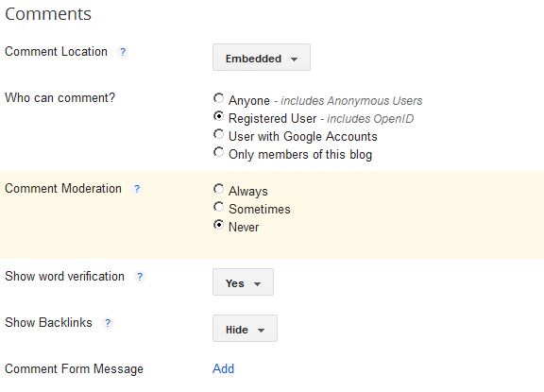Image resolution: width=544 pixels, height=392 pixels.
Task: Open the Hide backlinks dropdown
Action: click(245, 328)
